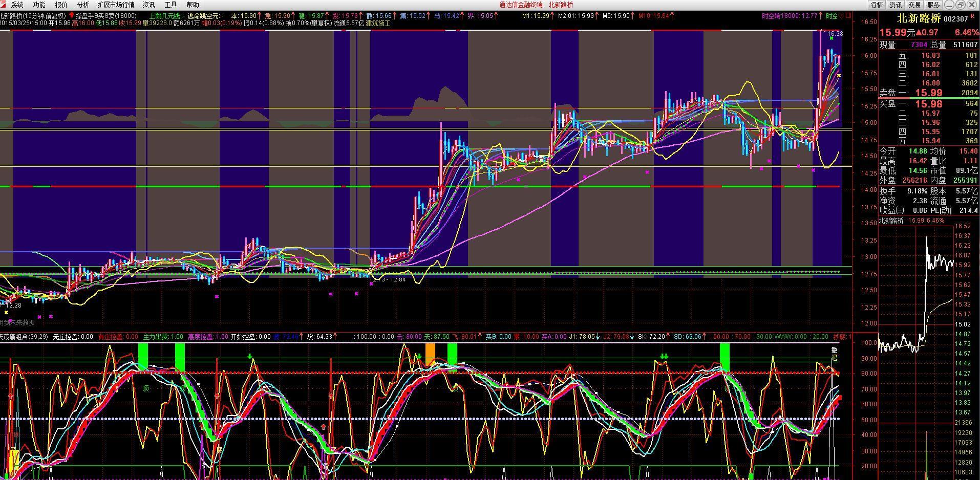
Task: Open the 工具 menu
Action: (x=171, y=5)
